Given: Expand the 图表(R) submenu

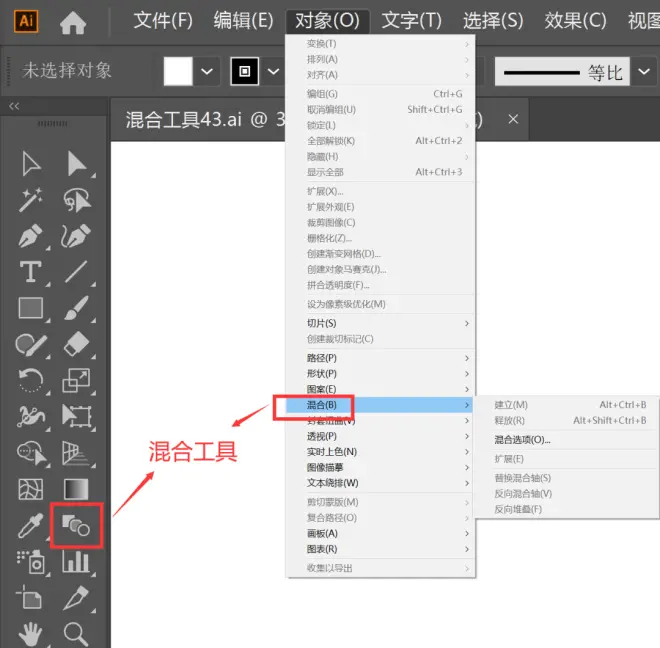Looking at the screenshot, I should coord(380,549).
